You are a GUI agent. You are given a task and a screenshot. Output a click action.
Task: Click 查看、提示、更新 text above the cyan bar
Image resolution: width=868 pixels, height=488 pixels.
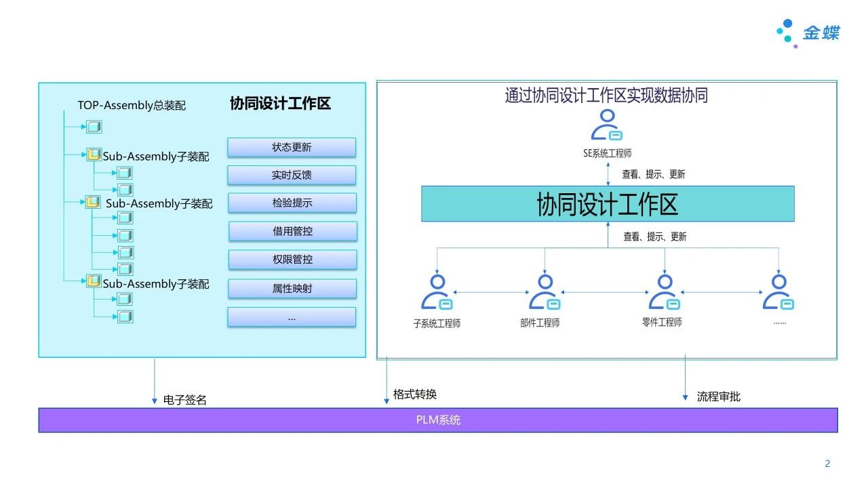pos(654,174)
